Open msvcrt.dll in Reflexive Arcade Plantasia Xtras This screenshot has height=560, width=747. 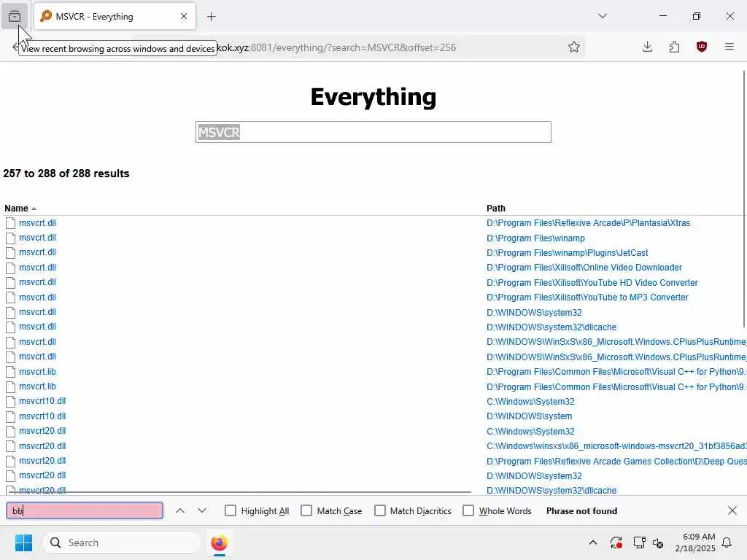click(38, 223)
